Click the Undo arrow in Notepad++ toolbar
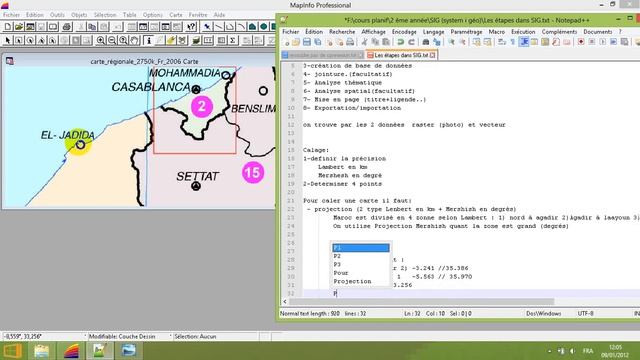The image size is (640, 360). [400, 42]
